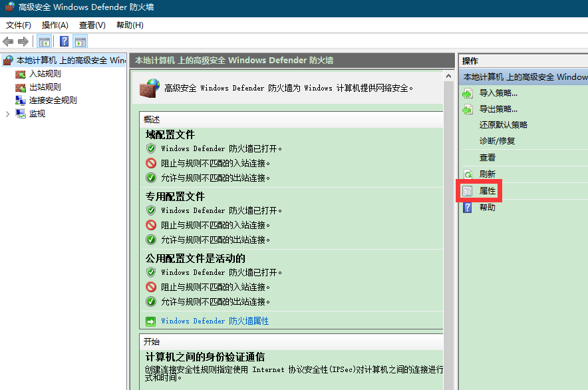Open the 帮助(H) menu
This screenshot has width=588, height=390.
tap(130, 25)
